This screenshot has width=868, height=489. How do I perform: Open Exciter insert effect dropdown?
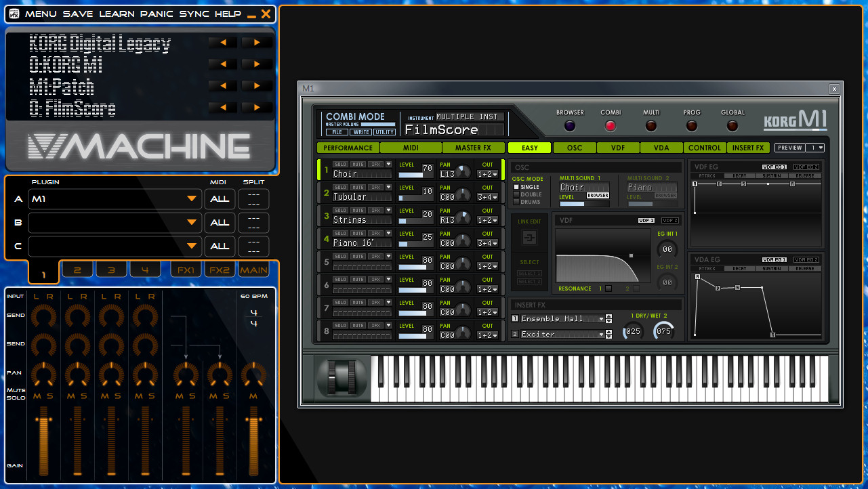(x=562, y=334)
